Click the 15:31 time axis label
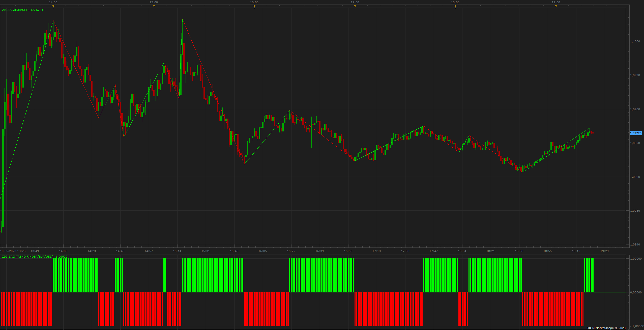The image size is (644, 330). click(x=206, y=251)
